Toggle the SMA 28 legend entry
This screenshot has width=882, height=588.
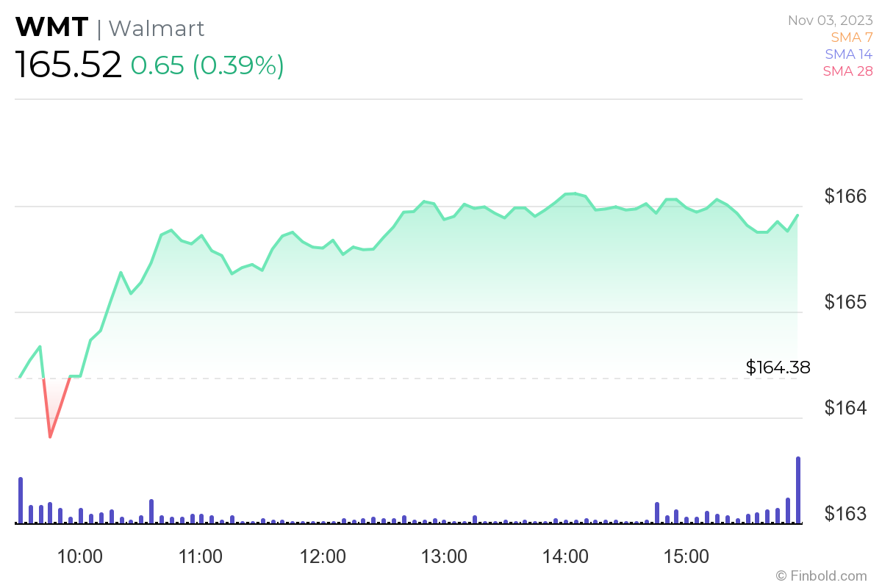click(x=847, y=71)
